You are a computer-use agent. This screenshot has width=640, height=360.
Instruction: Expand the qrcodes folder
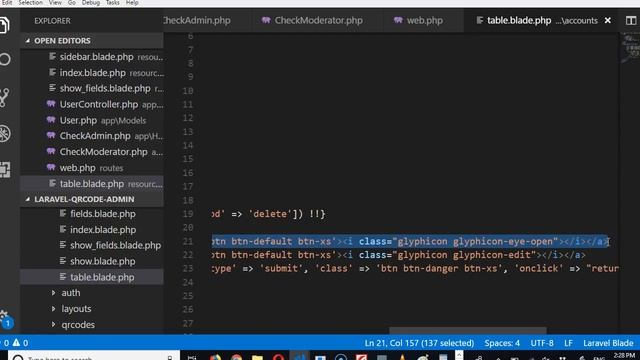92,324
